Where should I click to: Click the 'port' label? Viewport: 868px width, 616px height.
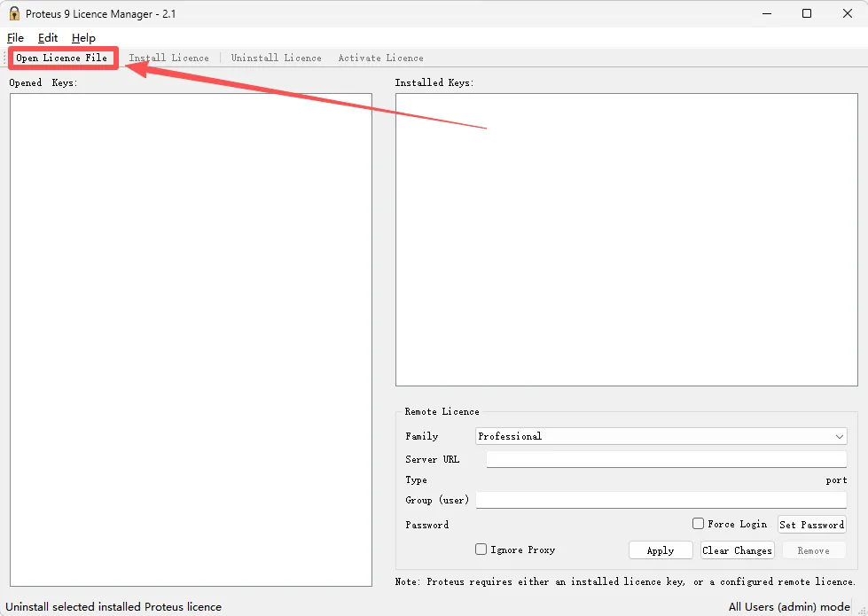836,480
